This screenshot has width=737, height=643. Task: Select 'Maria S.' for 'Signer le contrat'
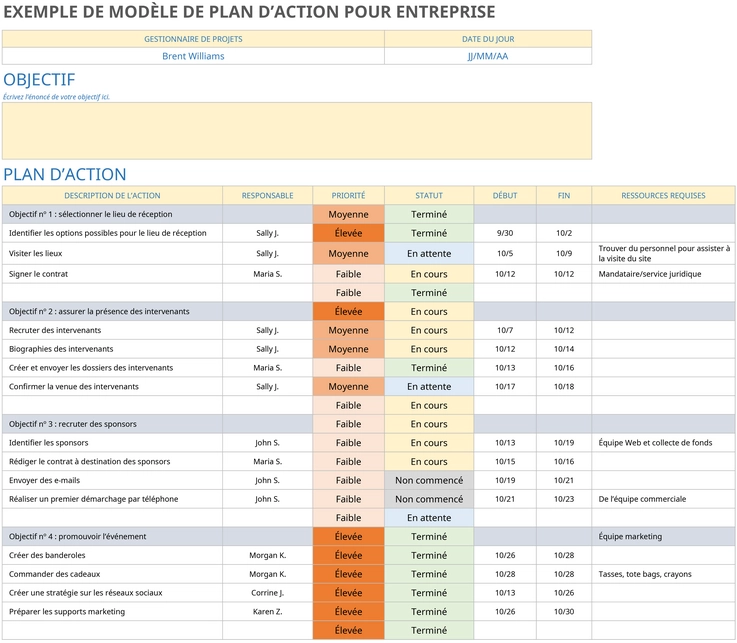coord(267,274)
